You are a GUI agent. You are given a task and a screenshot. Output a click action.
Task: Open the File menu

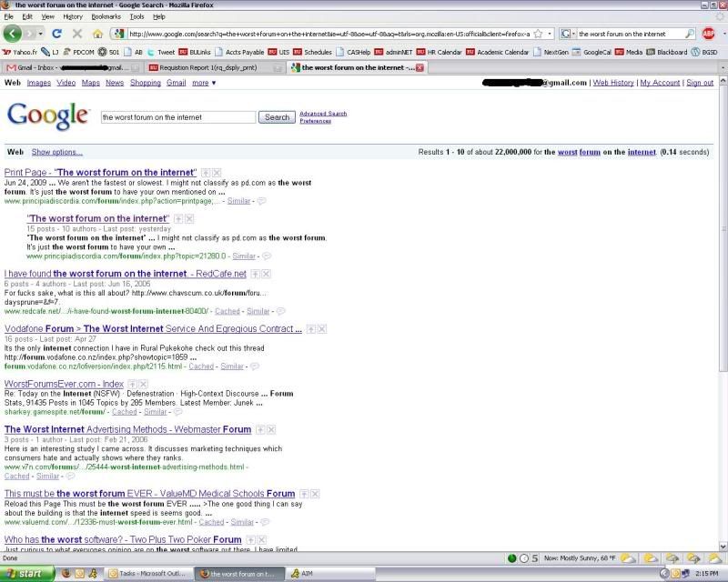8,16
